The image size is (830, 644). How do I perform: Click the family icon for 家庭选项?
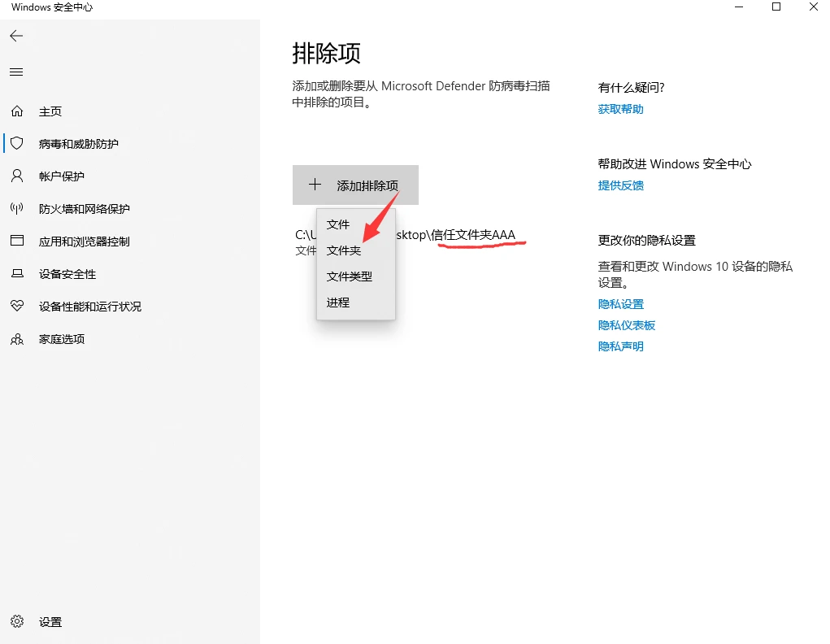tap(17, 339)
